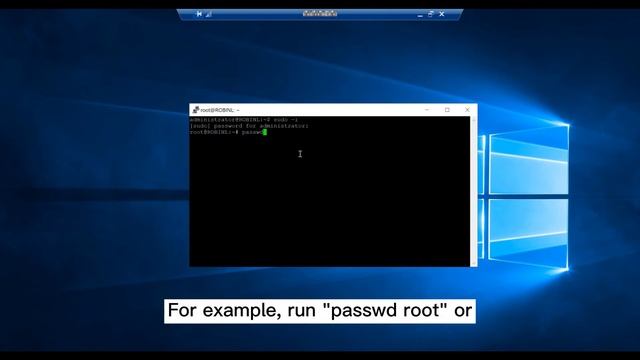The image size is (640, 360).
Task: Restore down the remote desktop session bar
Action: pyautogui.click(x=431, y=14)
